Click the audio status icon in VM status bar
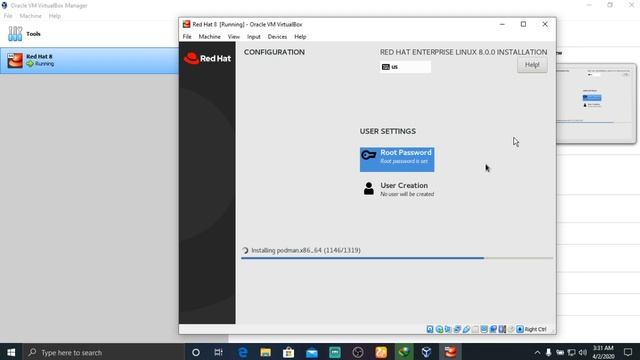This screenshot has width=640, height=360. [x=448, y=329]
